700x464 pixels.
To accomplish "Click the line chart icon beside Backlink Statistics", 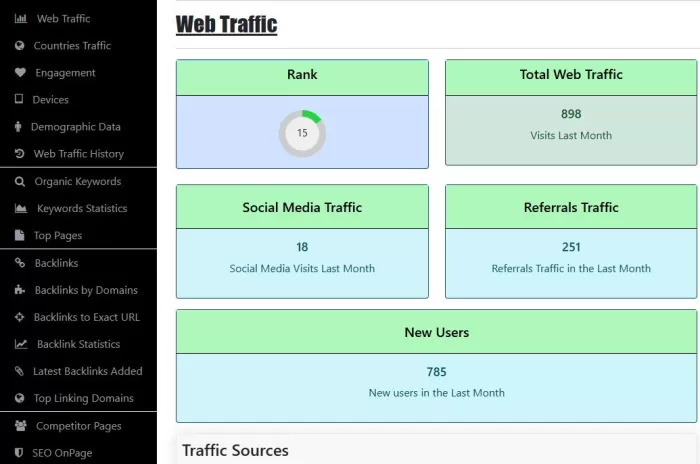I will click(21, 344).
